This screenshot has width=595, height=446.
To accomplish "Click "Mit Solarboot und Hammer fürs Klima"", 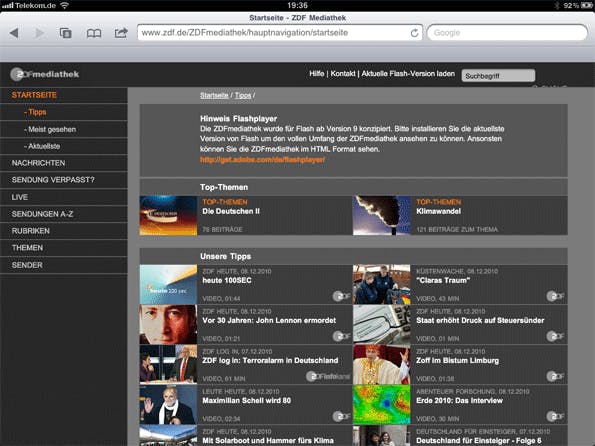I will [268, 441].
